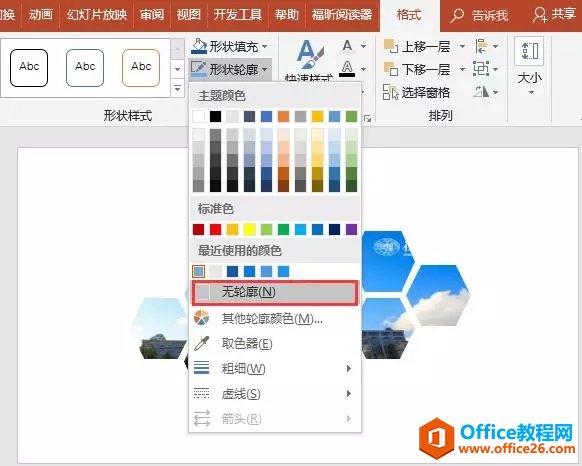Switch to the 动画 tab
This screenshot has height=466, width=582.
41,15
